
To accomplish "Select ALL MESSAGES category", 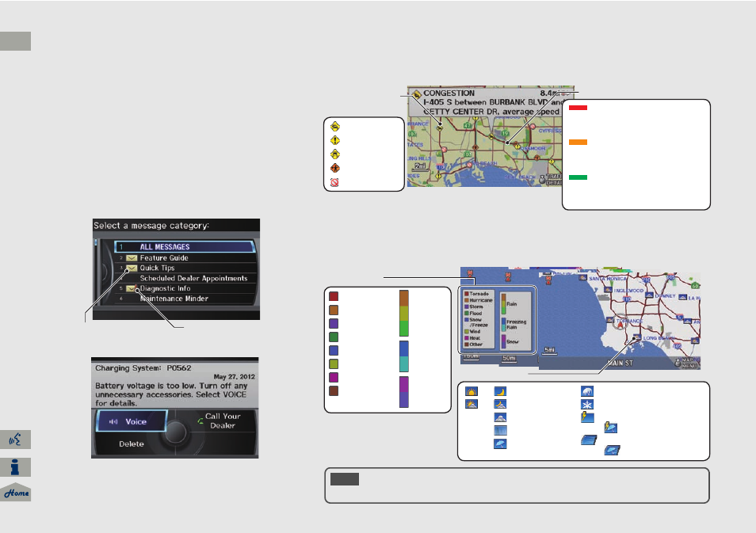I will pyautogui.click(x=185, y=247).
